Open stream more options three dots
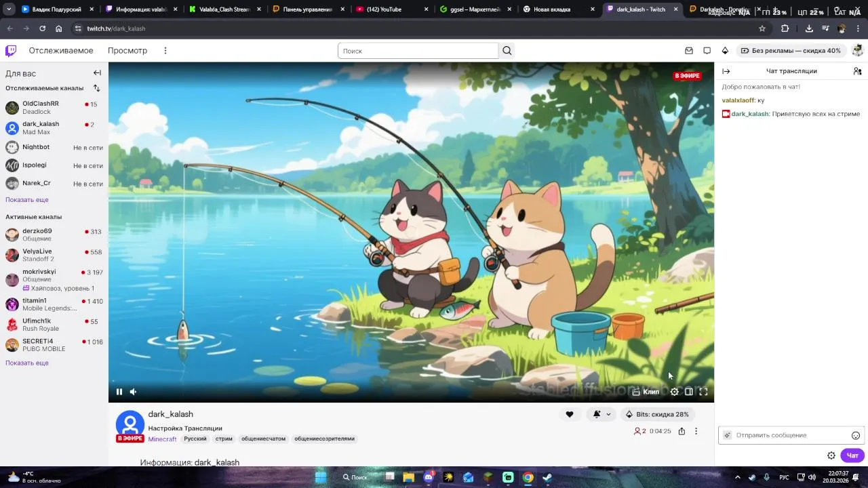This screenshot has width=868, height=488. pos(696,431)
